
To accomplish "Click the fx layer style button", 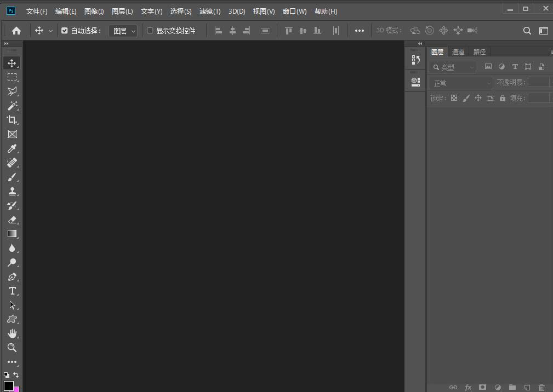I will click(x=468, y=388).
